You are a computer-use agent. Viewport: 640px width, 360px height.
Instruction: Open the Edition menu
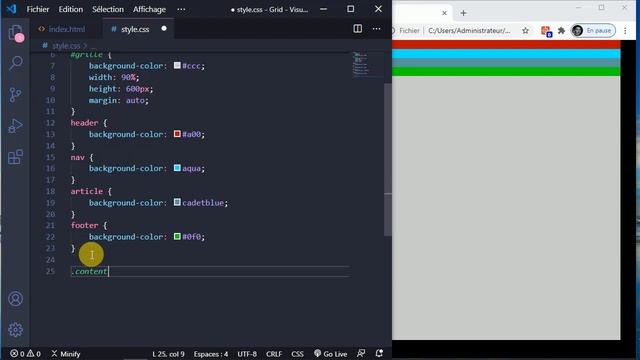coord(71,9)
